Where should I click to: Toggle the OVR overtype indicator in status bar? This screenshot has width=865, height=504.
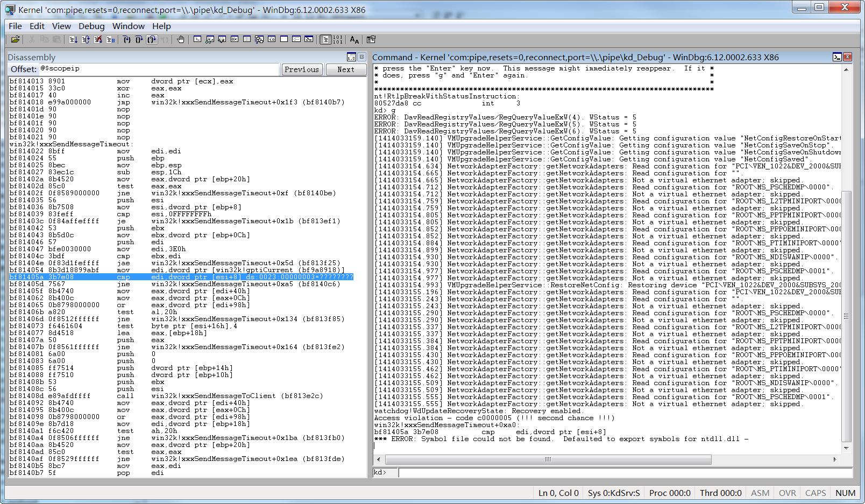pyautogui.click(x=788, y=493)
